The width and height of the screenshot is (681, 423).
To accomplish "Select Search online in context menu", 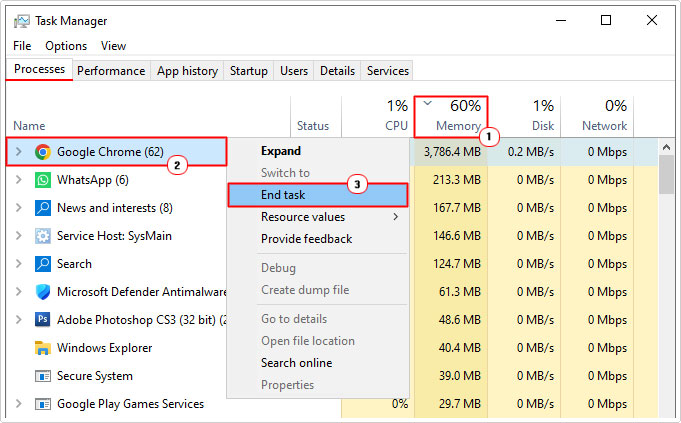I will (317, 363).
